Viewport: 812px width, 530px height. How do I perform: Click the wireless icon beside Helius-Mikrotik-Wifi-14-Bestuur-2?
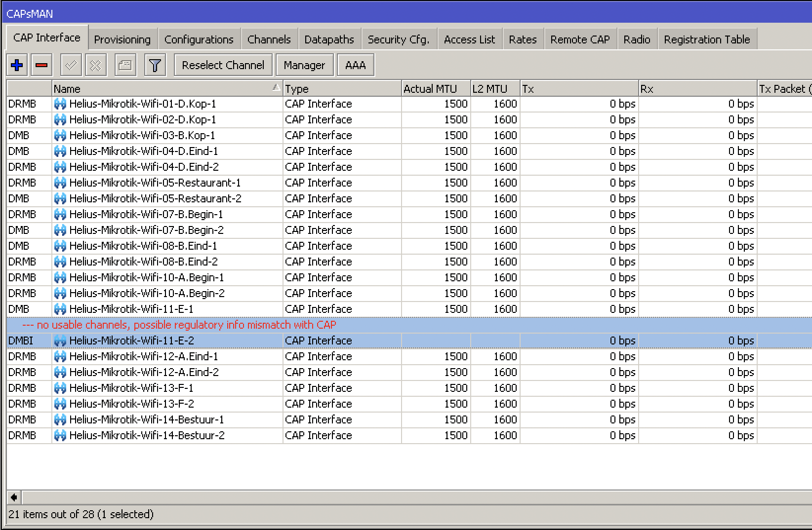61,435
